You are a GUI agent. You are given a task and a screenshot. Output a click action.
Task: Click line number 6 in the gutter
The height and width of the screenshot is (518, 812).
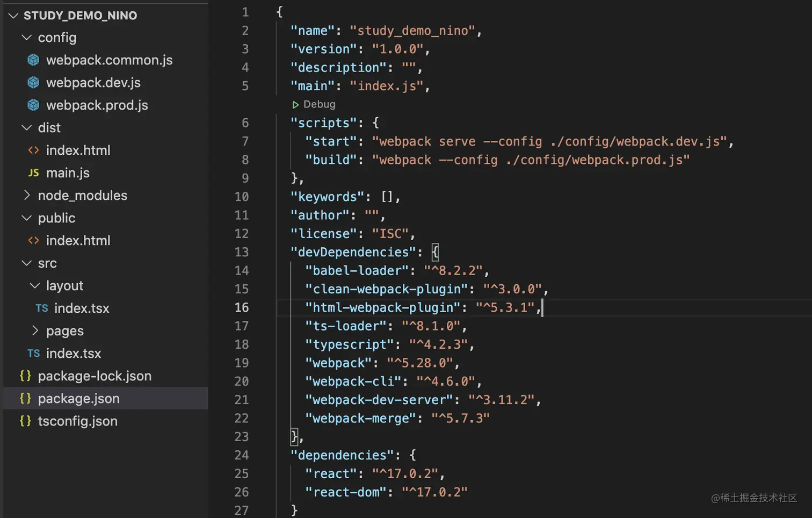click(245, 123)
